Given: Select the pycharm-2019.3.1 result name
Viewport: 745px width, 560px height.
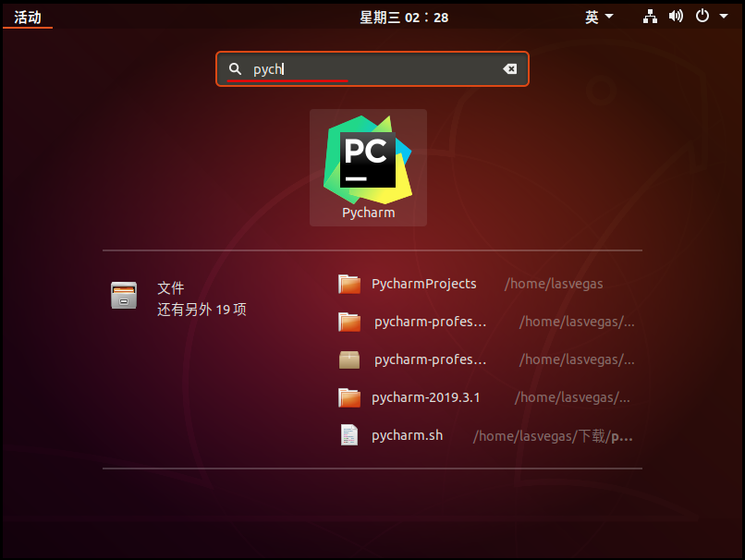Looking at the screenshot, I should click(x=426, y=397).
